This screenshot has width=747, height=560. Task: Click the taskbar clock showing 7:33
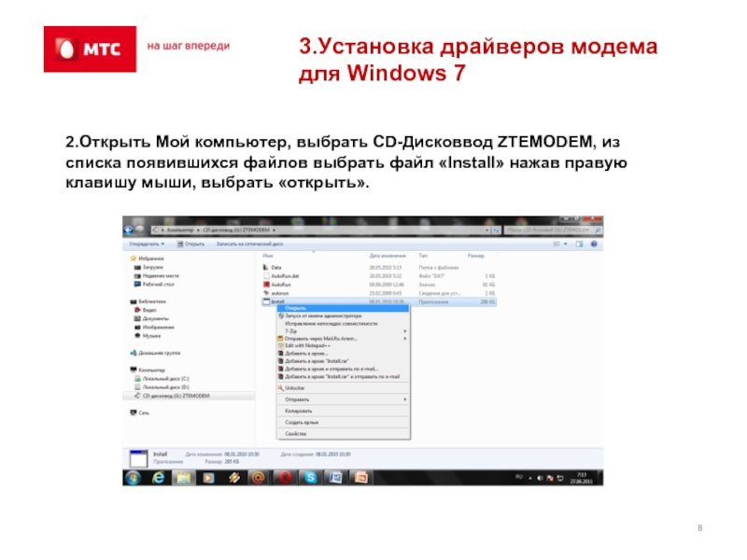pos(582,478)
